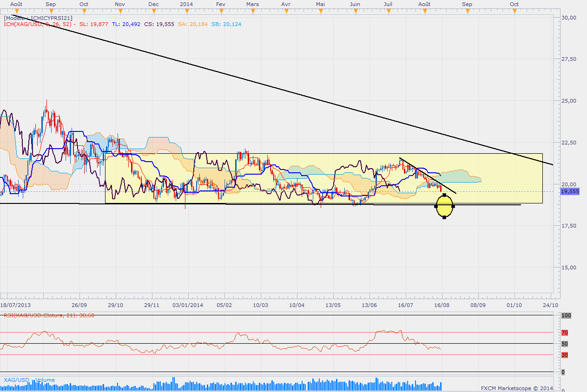Click the Modèle ICHICYPRSI21 template label
The width and height of the screenshot is (587, 392).
38,18
